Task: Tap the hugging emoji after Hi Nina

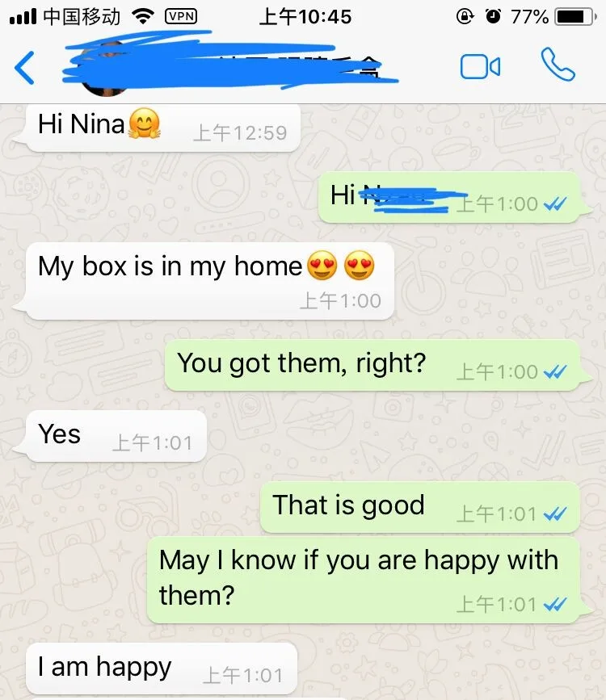Action: pos(145,124)
